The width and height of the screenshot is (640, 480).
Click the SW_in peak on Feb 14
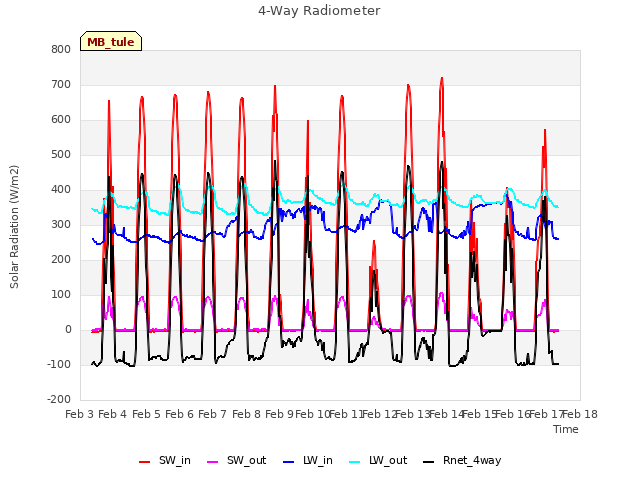click(442, 78)
